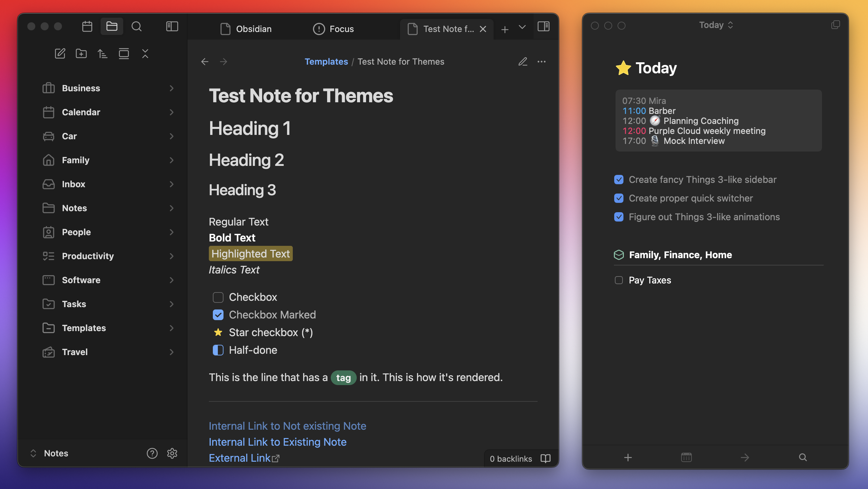This screenshot has height=489, width=868.
Task: Create a new note with the pencil icon
Action: tap(60, 54)
